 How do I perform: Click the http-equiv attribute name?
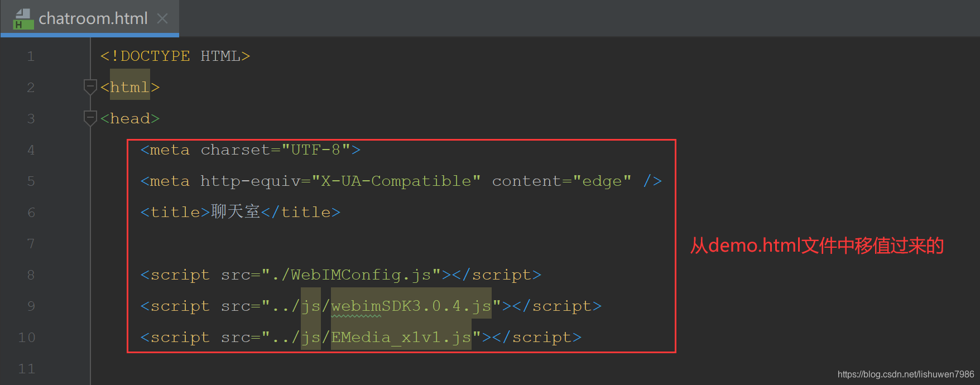[x=251, y=181]
